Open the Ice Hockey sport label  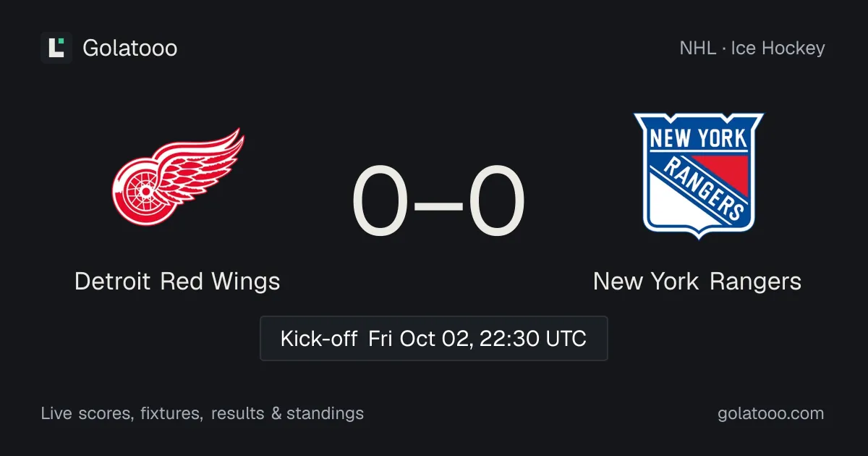(778, 48)
